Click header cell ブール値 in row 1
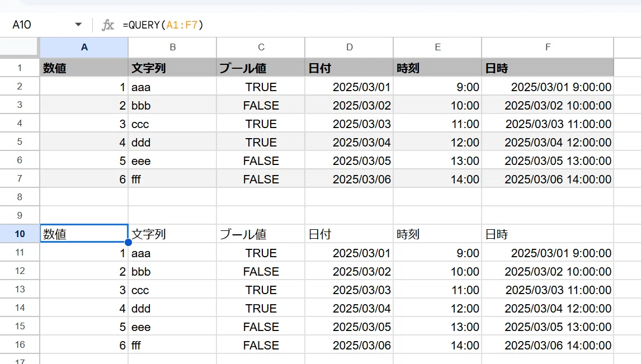 tap(261, 68)
